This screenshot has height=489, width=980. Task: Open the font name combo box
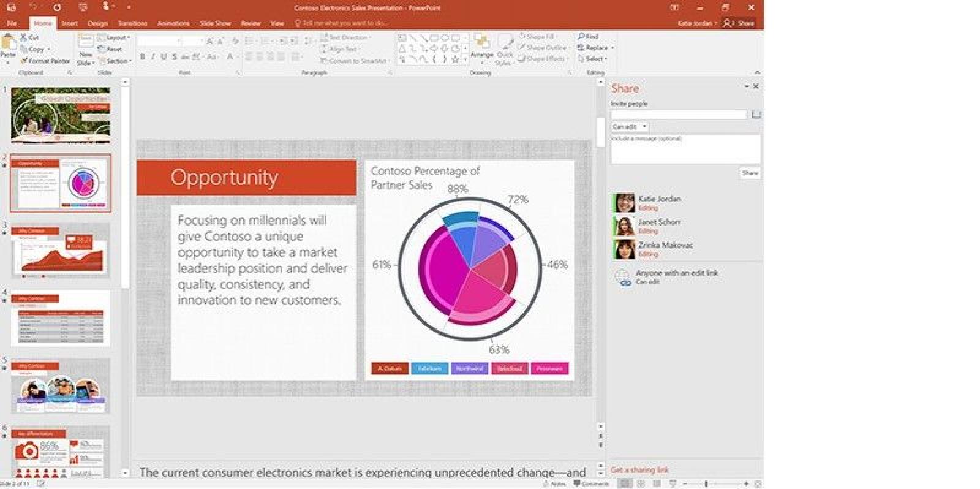(160, 41)
